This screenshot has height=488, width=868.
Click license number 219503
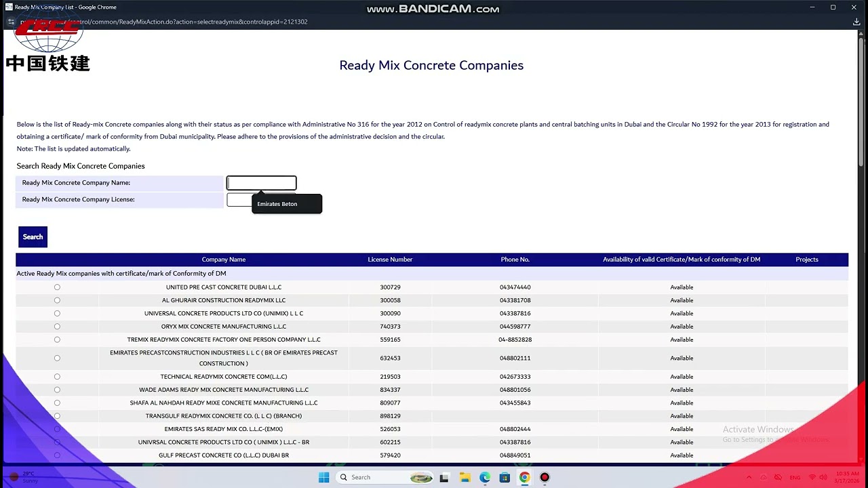click(390, 377)
